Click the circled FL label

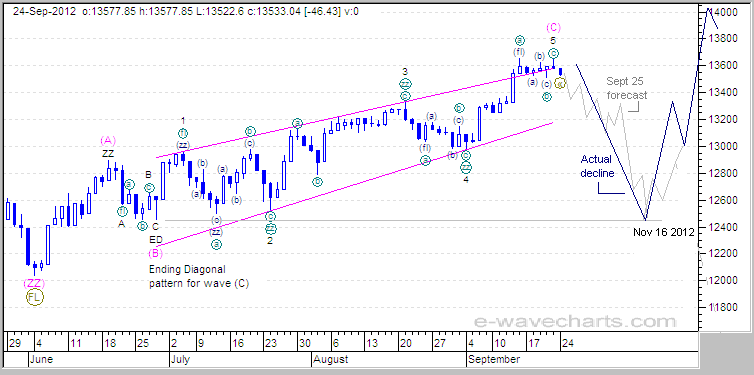pyautogui.click(x=35, y=297)
